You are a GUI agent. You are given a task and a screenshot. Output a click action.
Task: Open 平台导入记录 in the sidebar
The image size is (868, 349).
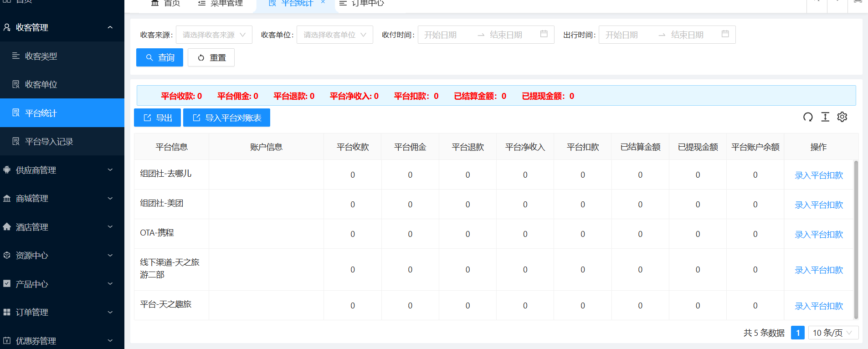[x=49, y=142]
